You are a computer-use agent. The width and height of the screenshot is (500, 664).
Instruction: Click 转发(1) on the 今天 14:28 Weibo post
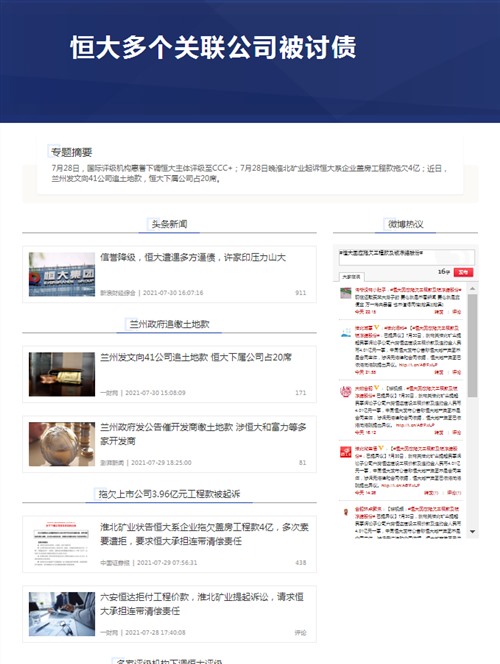click(431, 492)
